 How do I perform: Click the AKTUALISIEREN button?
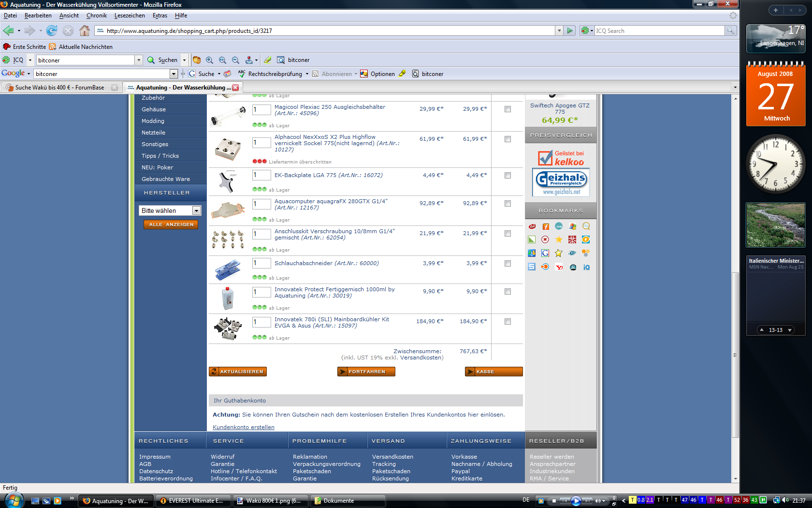(238, 372)
